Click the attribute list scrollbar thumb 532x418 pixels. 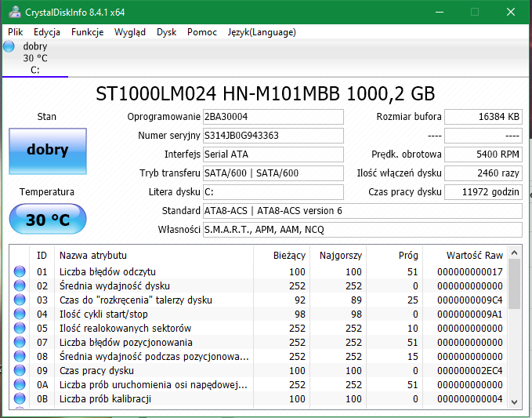(x=514, y=284)
